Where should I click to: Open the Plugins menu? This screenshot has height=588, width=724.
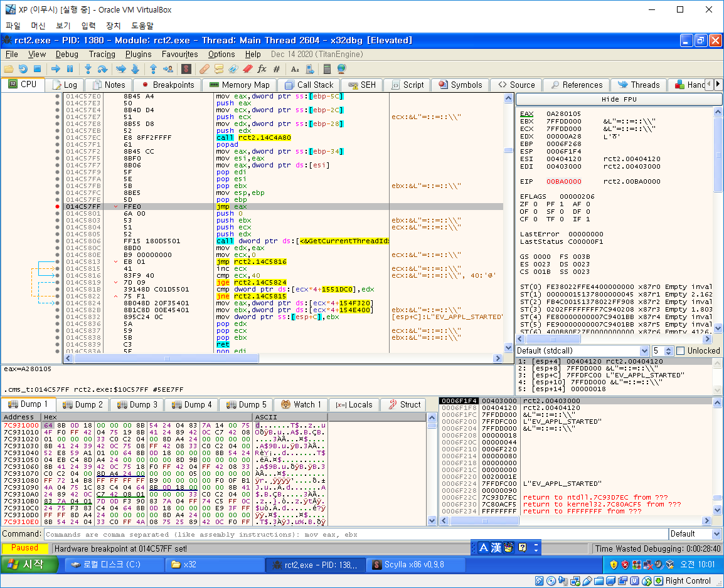pos(138,55)
